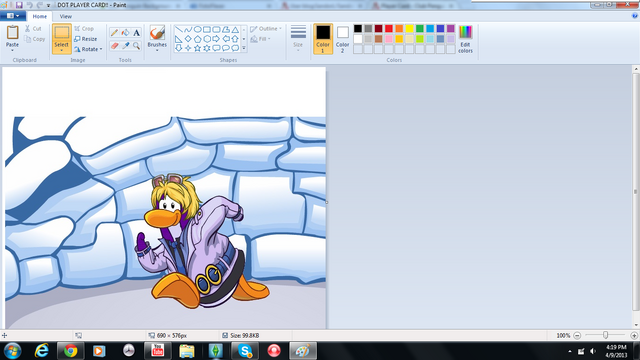This screenshot has height=360, width=640.
Task: Select the Magnifier tool
Action: pos(136,45)
